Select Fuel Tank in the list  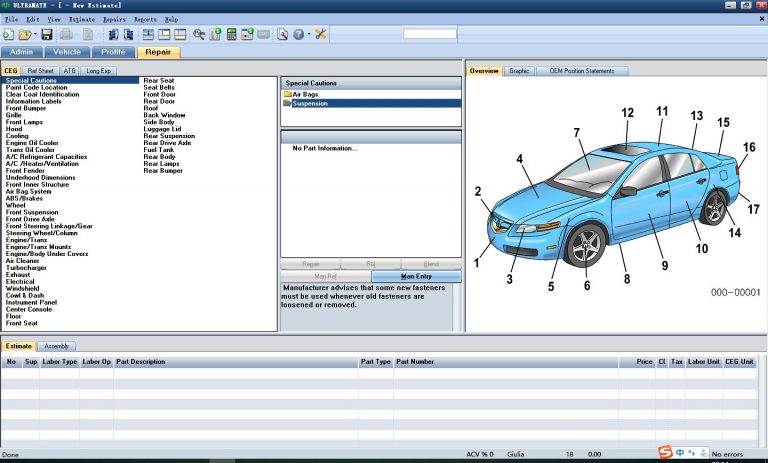pyautogui.click(x=159, y=150)
